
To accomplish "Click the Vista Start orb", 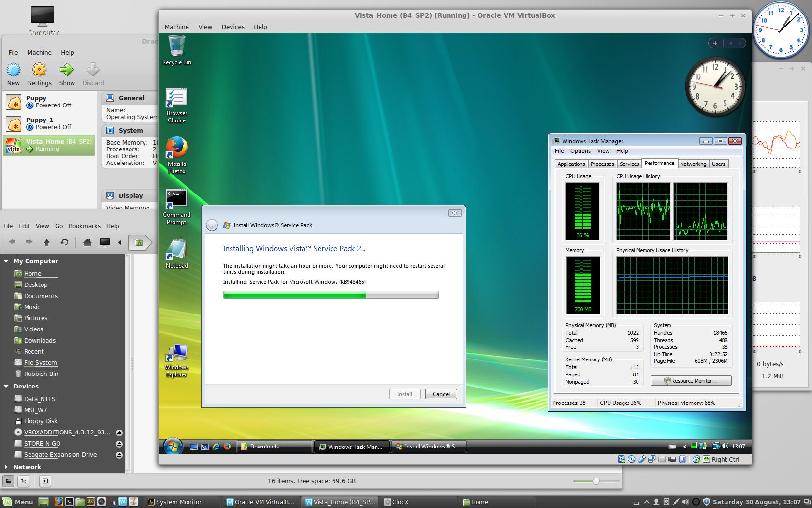I will click(x=173, y=446).
